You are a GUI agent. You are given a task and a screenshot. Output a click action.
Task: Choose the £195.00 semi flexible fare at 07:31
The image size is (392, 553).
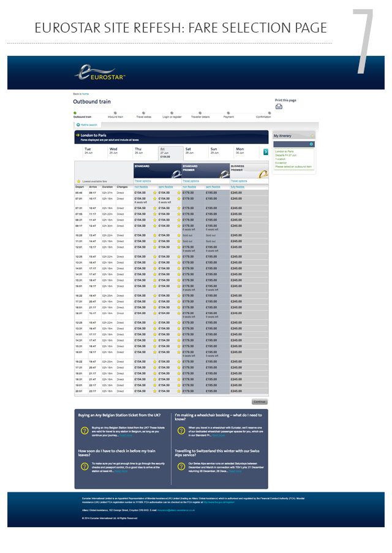(212, 208)
